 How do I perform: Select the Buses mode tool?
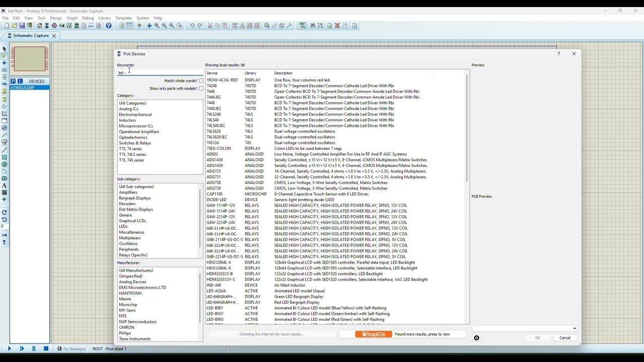[x=5, y=84]
